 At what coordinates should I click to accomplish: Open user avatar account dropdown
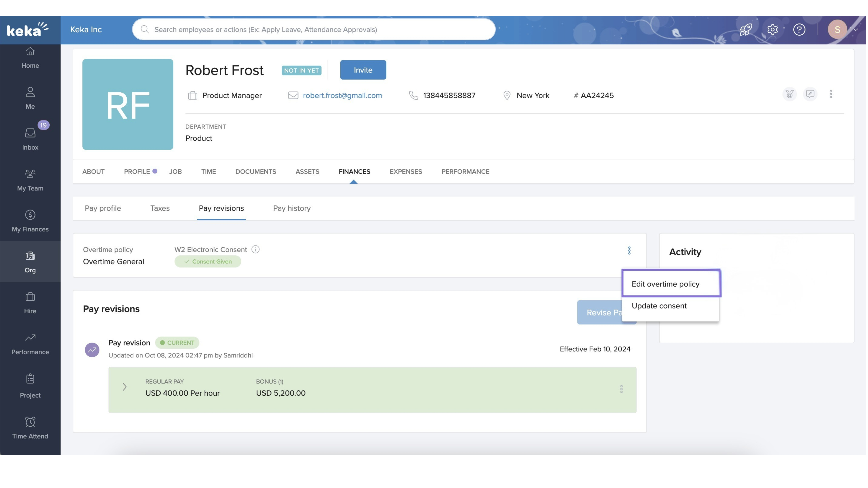coord(842,30)
